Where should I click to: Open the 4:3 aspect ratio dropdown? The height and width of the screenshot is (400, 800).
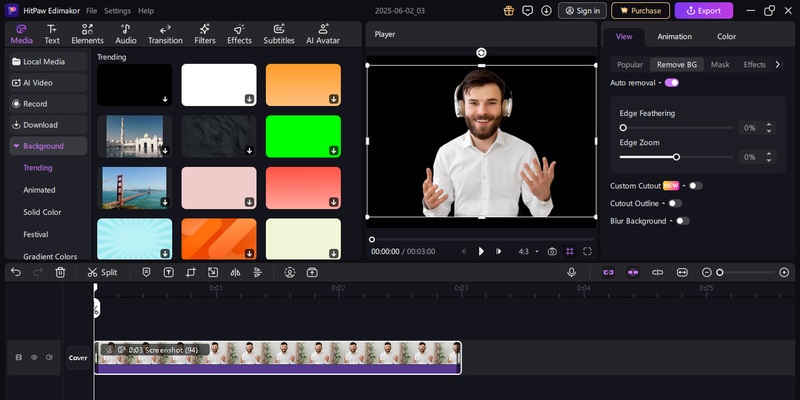point(529,252)
